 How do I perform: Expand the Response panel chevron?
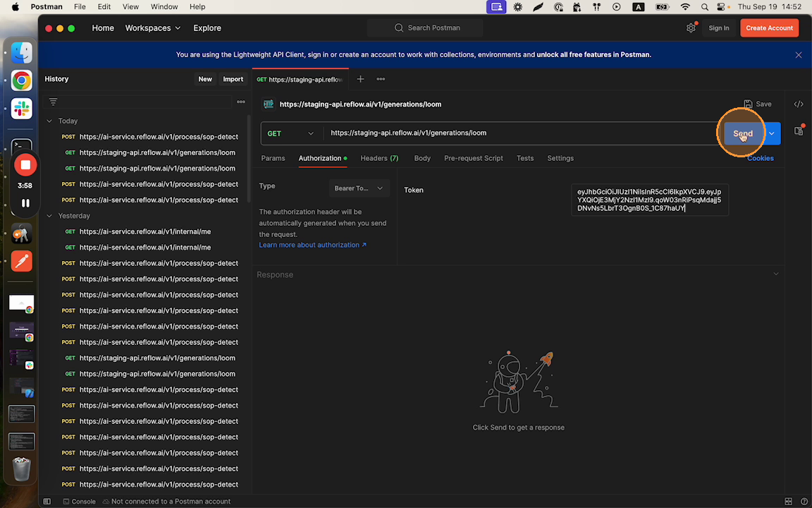click(x=776, y=274)
